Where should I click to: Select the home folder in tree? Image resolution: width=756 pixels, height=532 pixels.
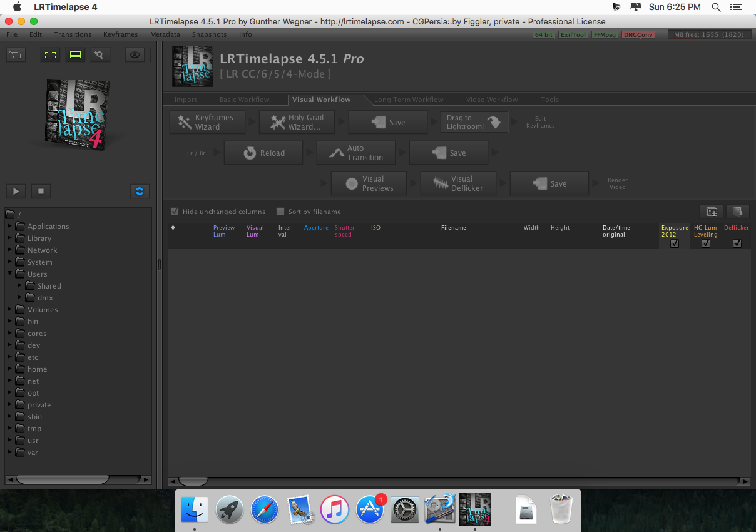click(37, 369)
